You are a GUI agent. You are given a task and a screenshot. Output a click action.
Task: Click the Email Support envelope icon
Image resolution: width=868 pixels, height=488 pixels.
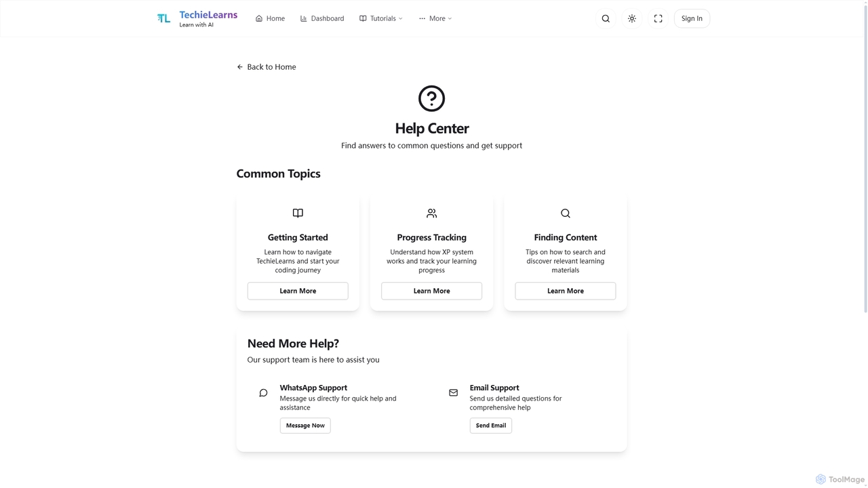click(453, 392)
